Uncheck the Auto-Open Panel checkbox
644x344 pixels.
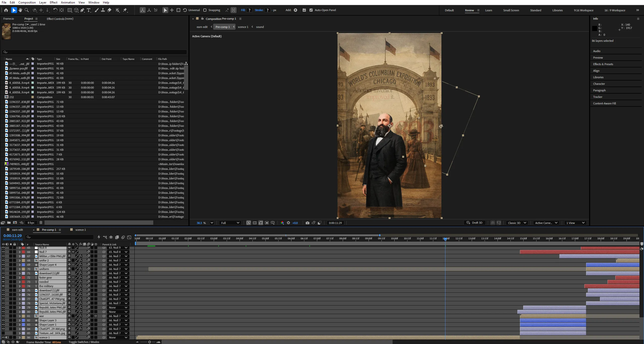(x=311, y=10)
